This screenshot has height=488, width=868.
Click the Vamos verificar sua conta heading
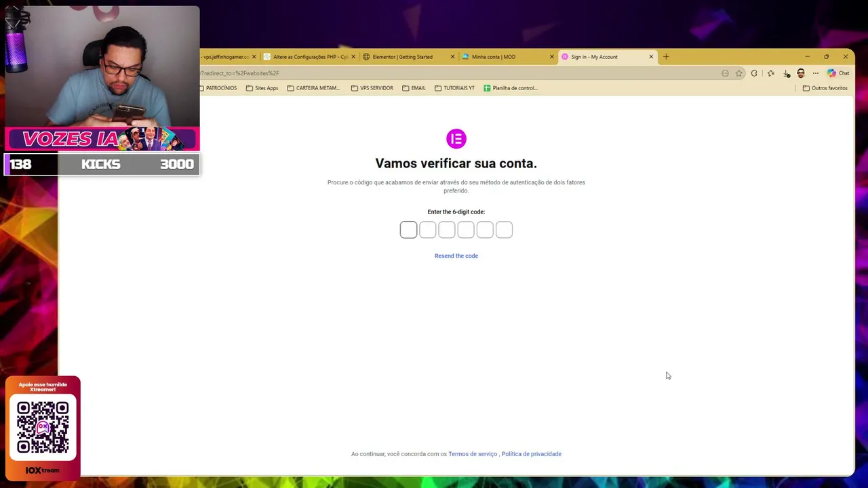(x=456, y=163)
